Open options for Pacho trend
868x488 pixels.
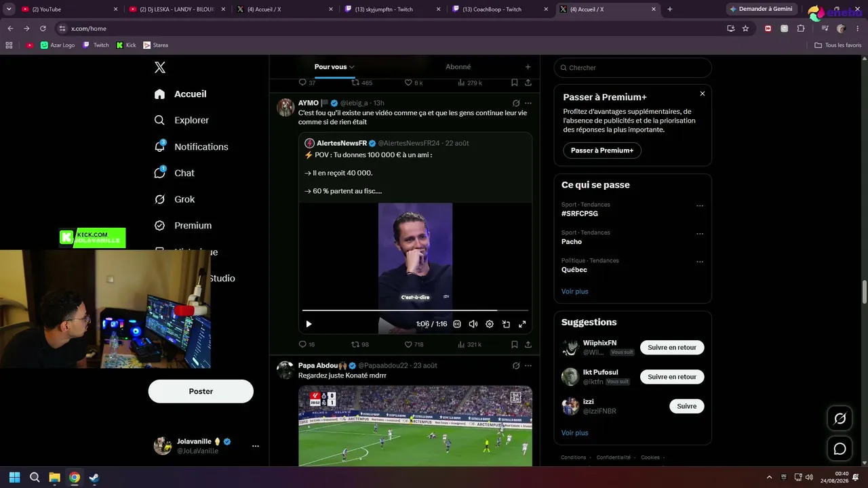pyautogui.click(x=700, y=234)
